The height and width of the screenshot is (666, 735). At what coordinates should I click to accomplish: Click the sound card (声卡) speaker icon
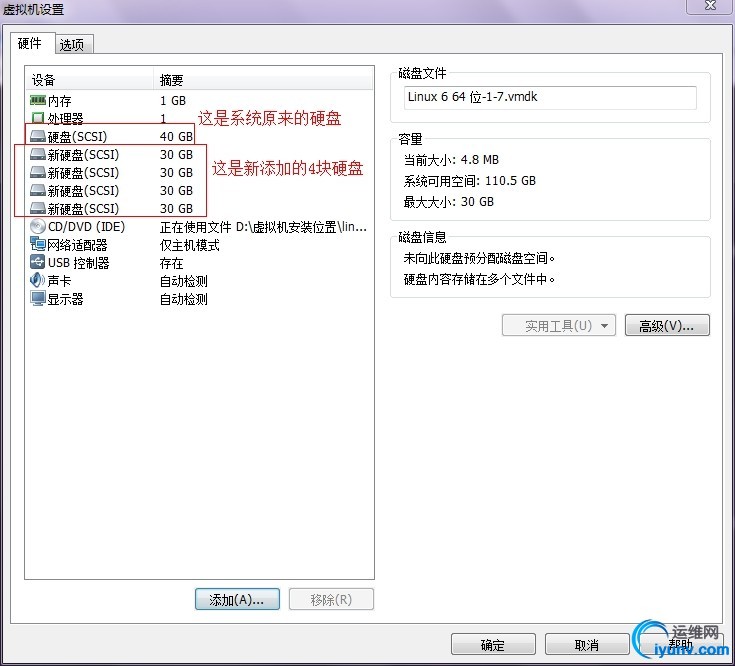pos(38,280)
